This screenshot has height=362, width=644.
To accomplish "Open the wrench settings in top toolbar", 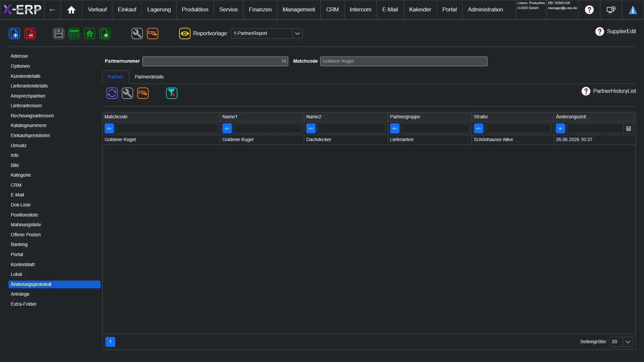I will pos(137,34).
